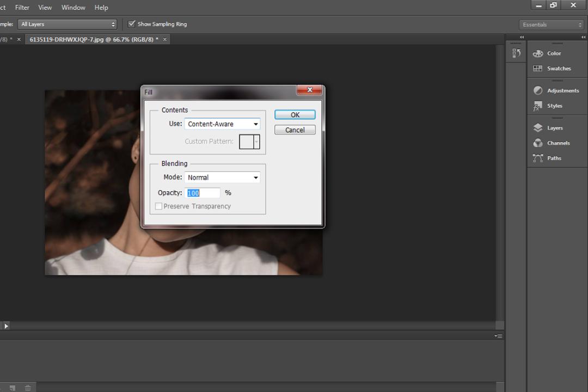Click the Swatches panel label

tap(559, 68)
